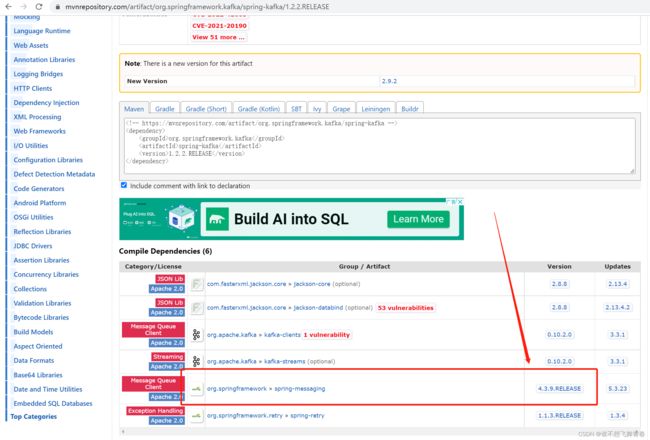The width and height of the screenshot is (650, 440).
Task: Click jackson-databind update 2.13.4.2
Action: (x=617, y=308)
